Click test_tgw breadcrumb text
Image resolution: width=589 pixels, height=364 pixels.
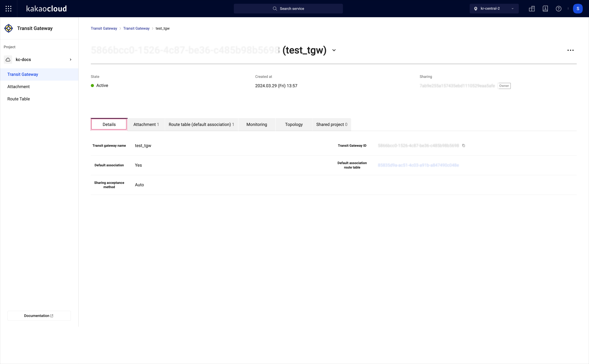coord(163,28)
